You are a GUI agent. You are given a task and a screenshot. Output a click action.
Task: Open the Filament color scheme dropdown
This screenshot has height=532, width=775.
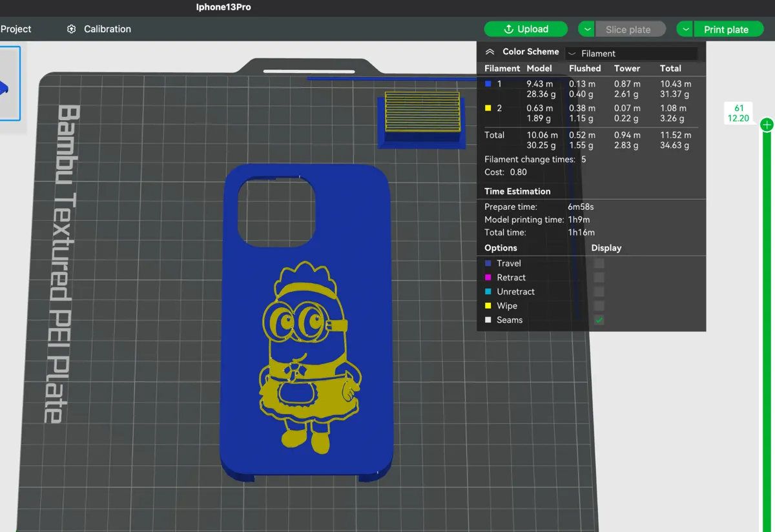click(x=631, y=54)
